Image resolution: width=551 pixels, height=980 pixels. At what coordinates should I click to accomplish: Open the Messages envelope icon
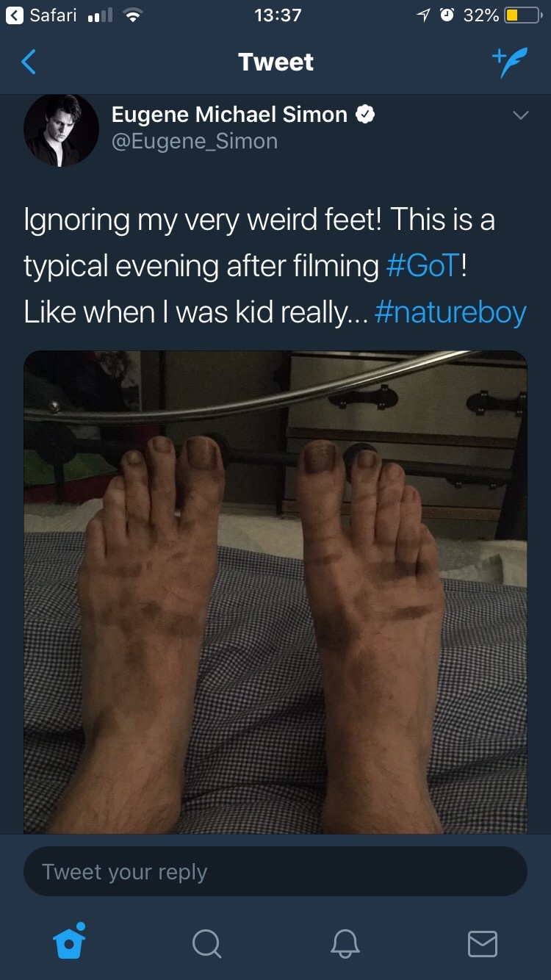(482, 943)
